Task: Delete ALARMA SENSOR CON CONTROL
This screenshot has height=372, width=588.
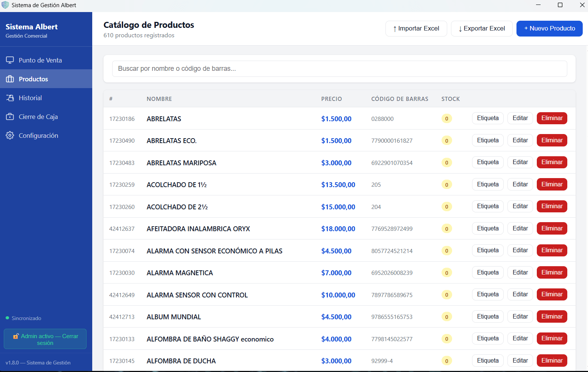Action: tap(552, 294)
